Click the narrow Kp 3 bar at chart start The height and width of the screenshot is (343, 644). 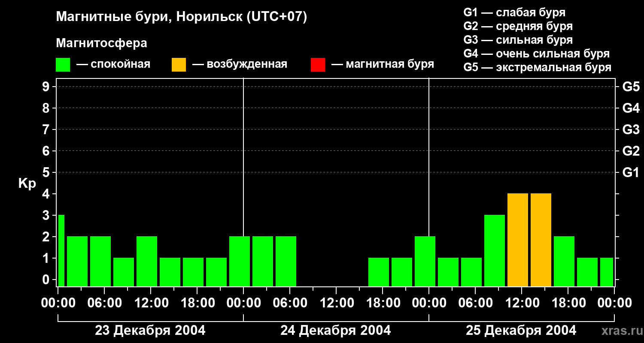61,250
